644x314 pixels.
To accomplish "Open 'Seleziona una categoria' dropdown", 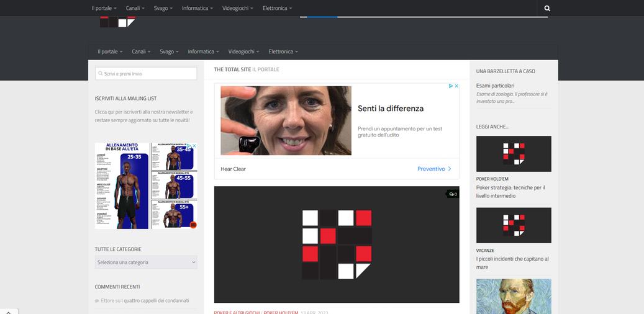I will tap(146, 262).
